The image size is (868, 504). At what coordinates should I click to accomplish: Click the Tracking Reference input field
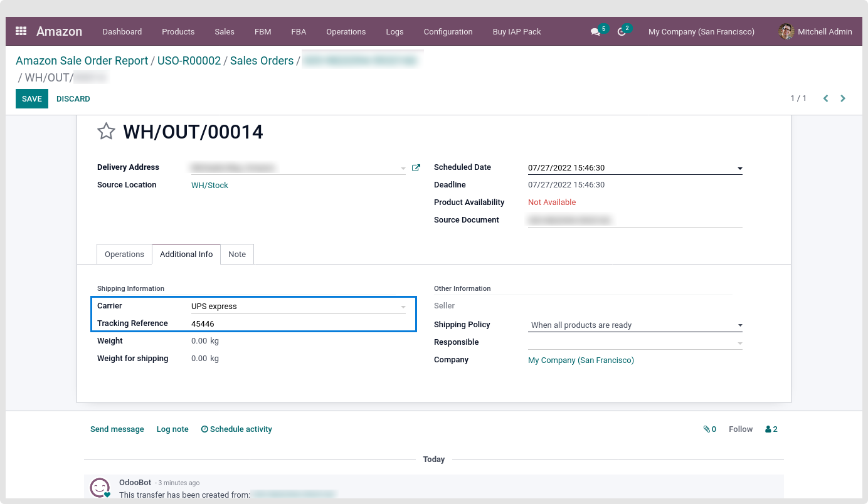[x=298, y=324]
